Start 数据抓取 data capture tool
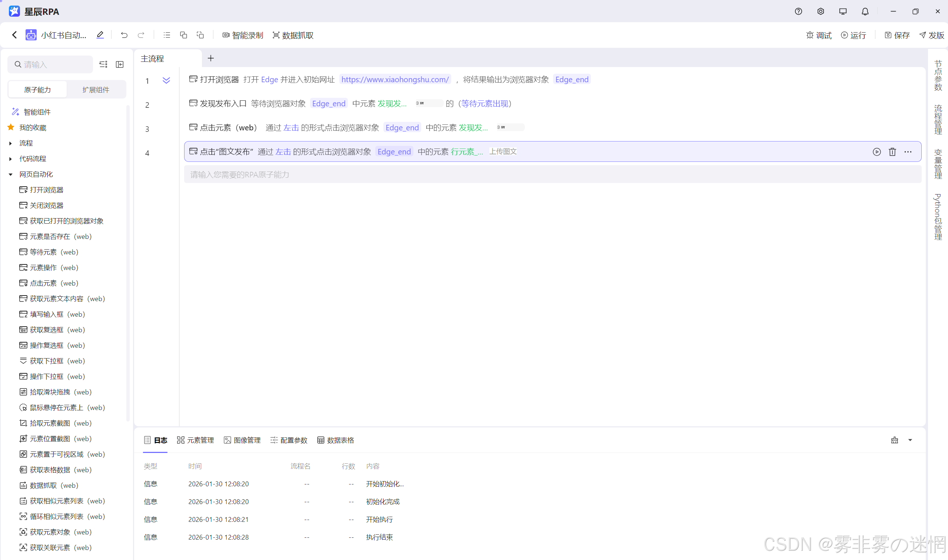This screenshot has height=560, width=948. point(293,35)
